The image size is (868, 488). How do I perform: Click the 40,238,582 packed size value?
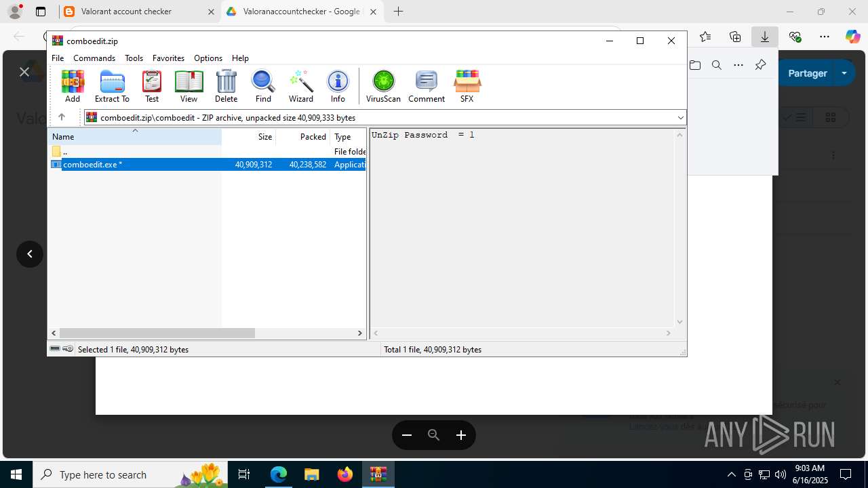pos(308,165)
